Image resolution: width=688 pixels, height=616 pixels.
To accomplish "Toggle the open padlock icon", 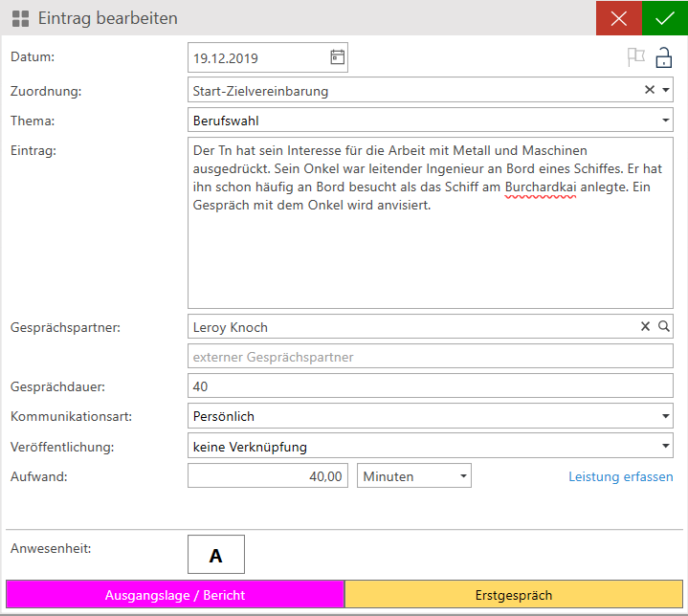I will click(x=663, y=58).
